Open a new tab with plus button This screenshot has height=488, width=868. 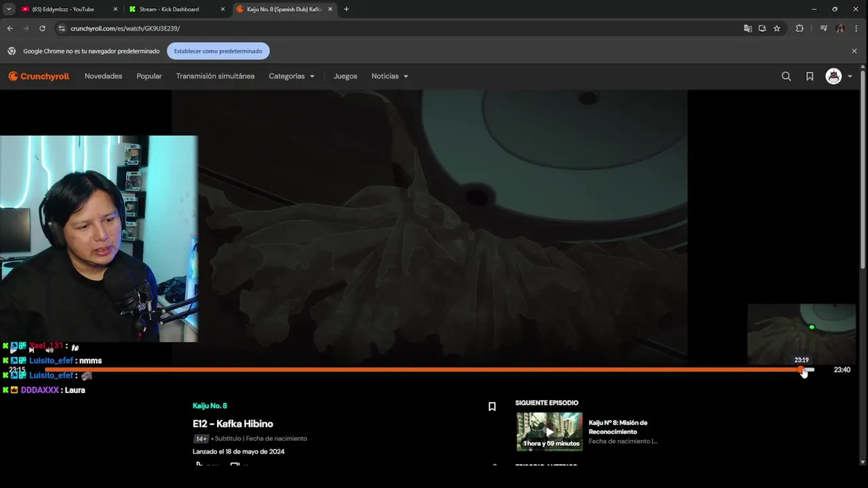coord(347,9)
